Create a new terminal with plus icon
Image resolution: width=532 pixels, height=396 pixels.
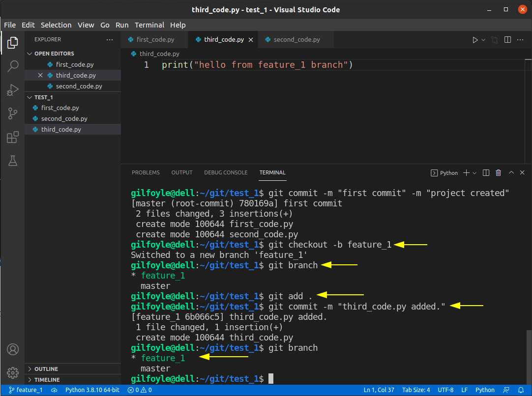pyautogui.click(x=467, y=173)
